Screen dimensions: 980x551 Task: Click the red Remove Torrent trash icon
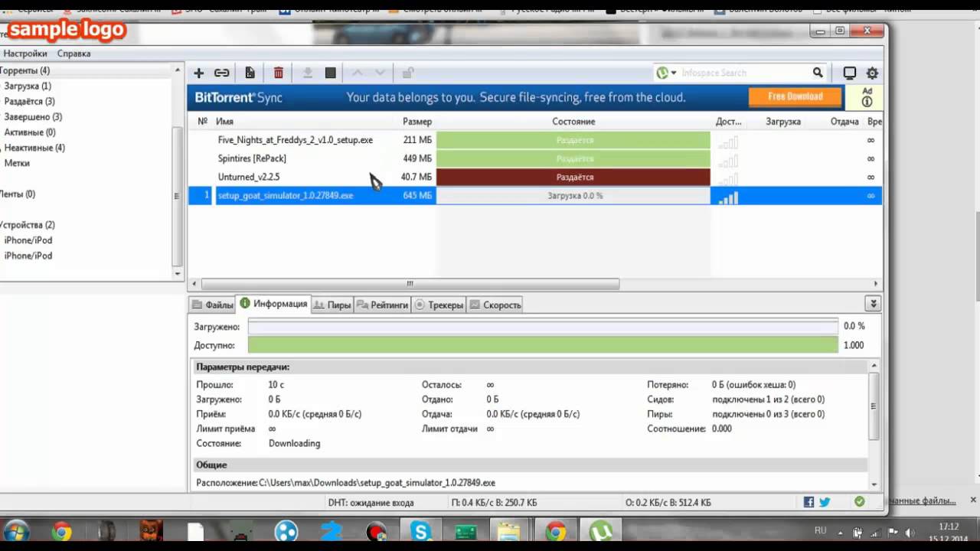[x=279, y=73]
